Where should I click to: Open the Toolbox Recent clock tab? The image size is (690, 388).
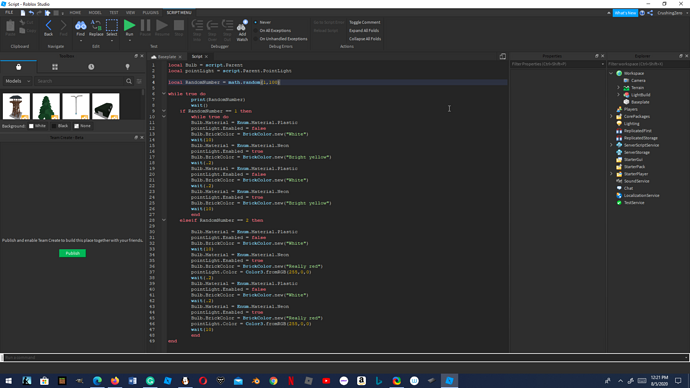[91, 67]
